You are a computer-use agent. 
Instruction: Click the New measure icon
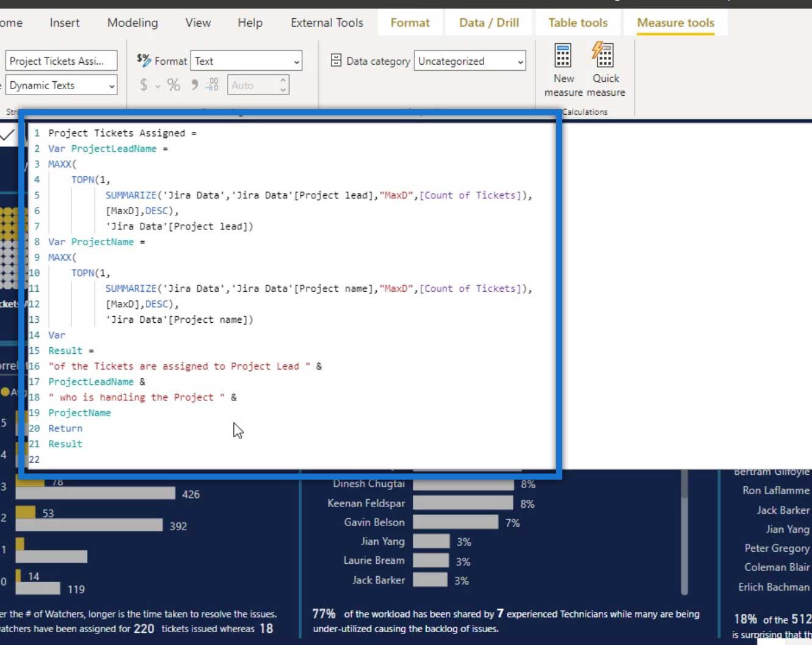coord(563,57)
